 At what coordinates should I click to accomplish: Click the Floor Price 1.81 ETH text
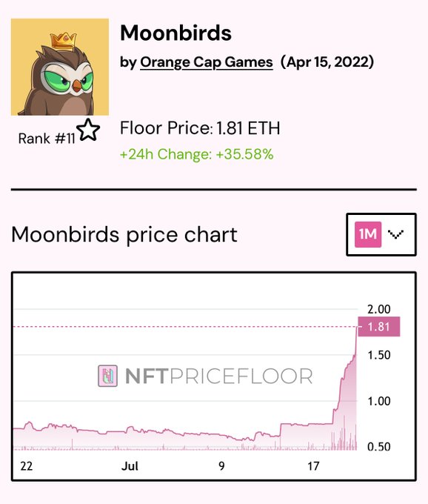200,128
